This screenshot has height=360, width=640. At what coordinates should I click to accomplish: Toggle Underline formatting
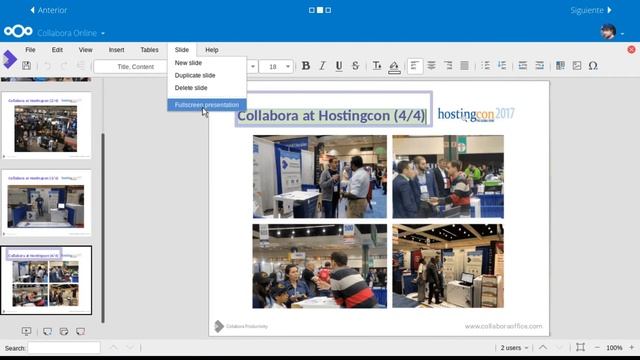click(339, 66)
